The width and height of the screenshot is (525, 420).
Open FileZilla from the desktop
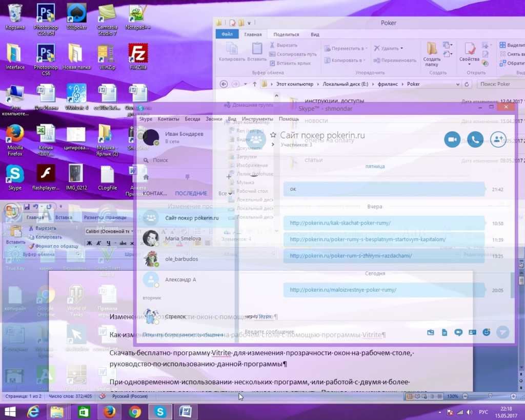pyautogui.click(x=137, y=53)
